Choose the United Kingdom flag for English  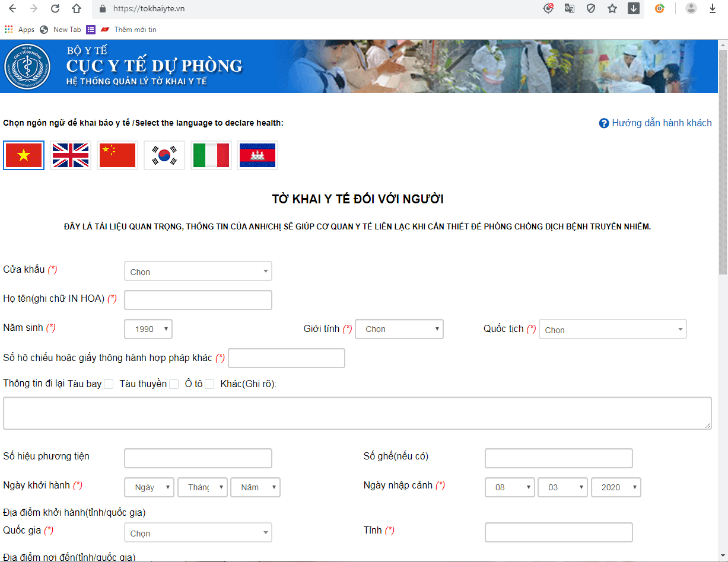pos(71,156)
